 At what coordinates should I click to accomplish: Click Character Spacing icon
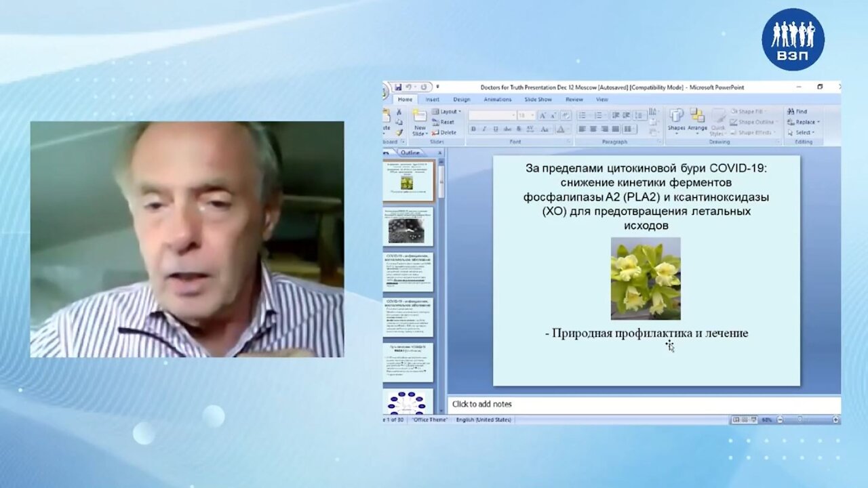click(x=530, y=129)
